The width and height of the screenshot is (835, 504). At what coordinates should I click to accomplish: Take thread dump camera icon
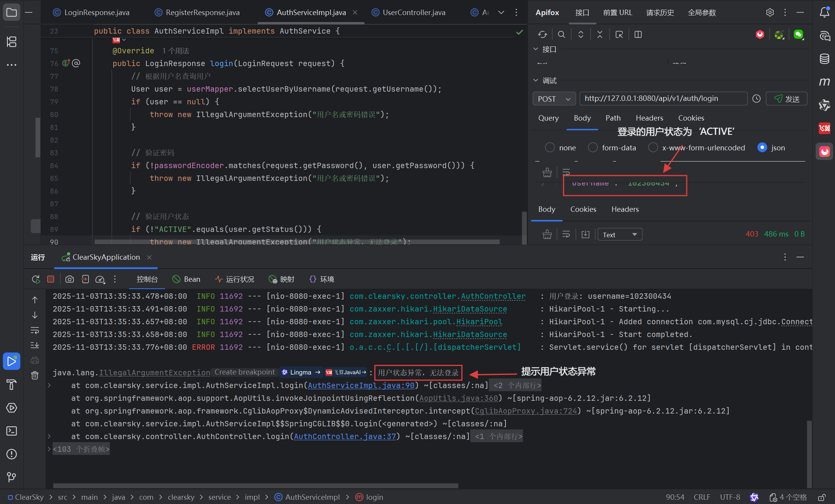(70, 279)
